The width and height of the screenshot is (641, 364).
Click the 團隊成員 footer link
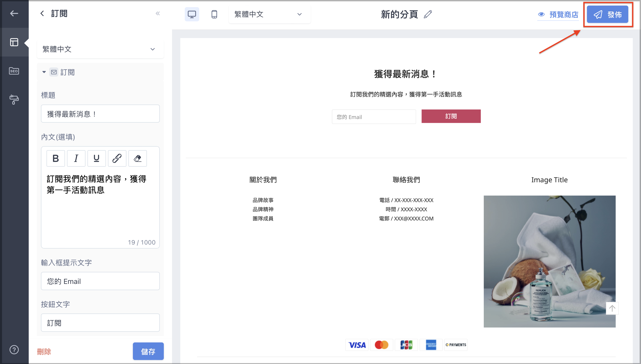point(263,218)
